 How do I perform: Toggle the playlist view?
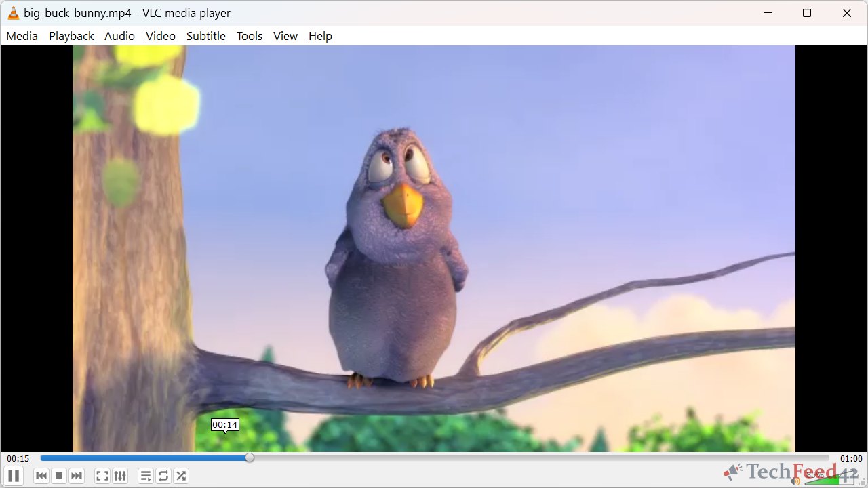click(x=146, y=476)
